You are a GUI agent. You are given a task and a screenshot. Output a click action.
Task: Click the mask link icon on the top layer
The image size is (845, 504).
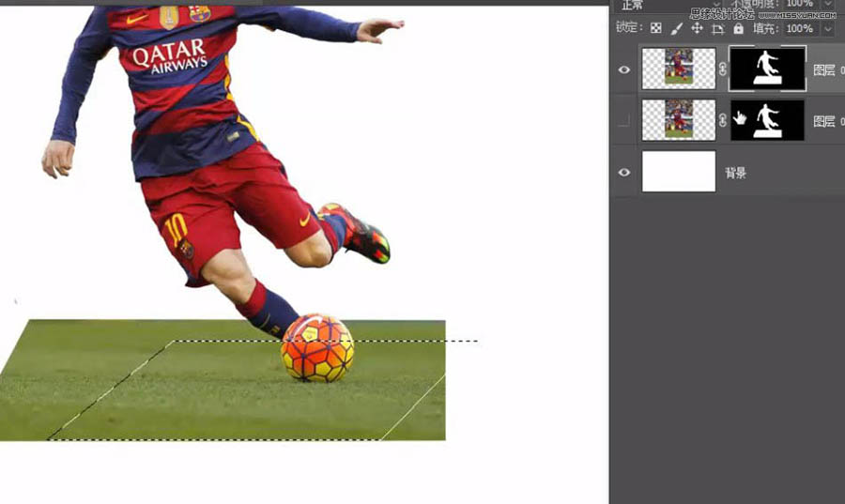pos(723,69)
